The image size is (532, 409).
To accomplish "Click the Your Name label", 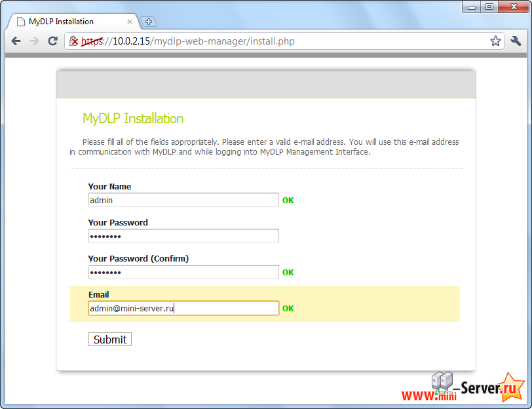I will pyautogui.click(x=109, y=186).
